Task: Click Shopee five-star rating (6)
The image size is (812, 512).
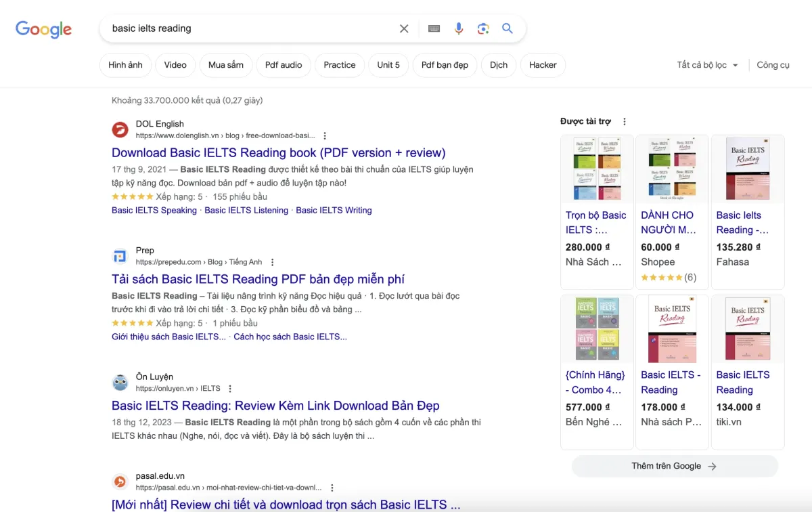Action: tap(669, 277)
